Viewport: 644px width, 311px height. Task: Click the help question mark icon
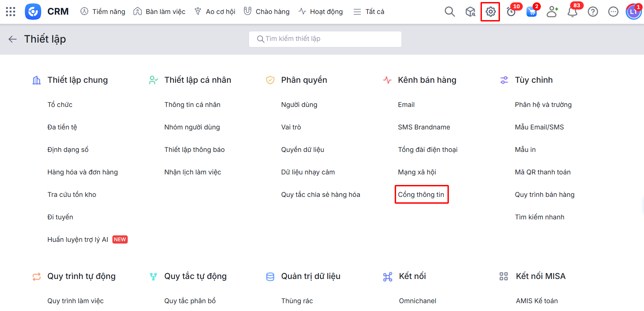pyautogui.click(x=593, y=12)
